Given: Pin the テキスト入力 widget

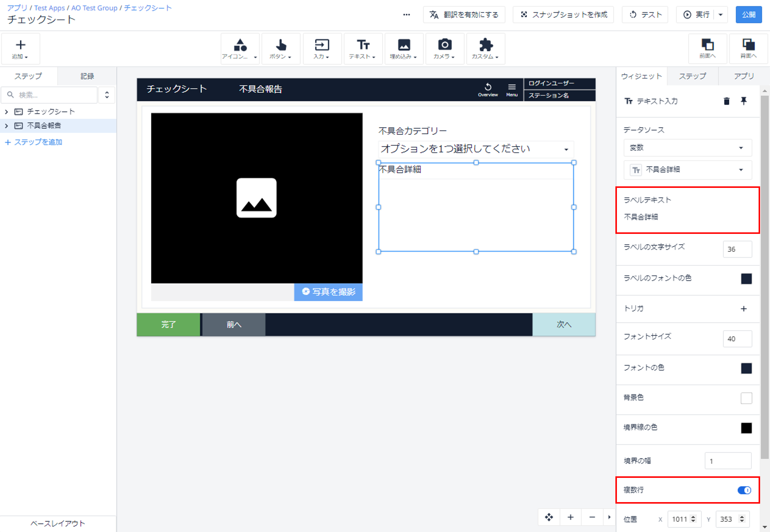Looking at the screenshot, I should [x=744, y=101].
